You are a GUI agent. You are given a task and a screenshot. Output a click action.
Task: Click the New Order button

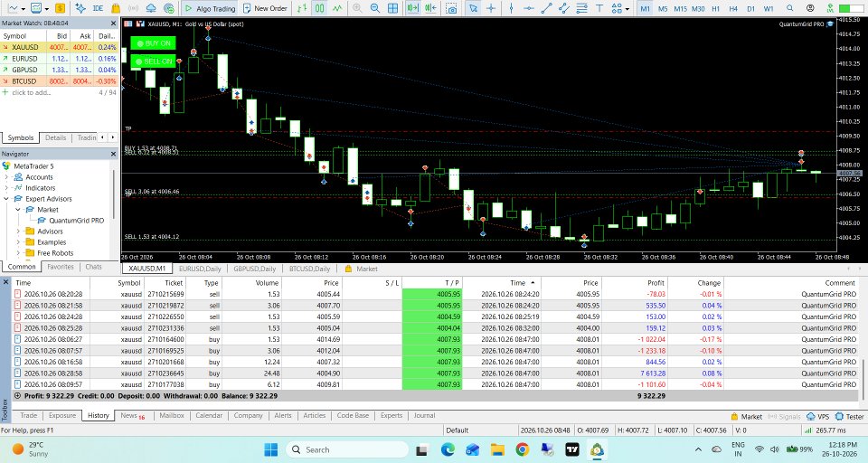click(265, 8)
